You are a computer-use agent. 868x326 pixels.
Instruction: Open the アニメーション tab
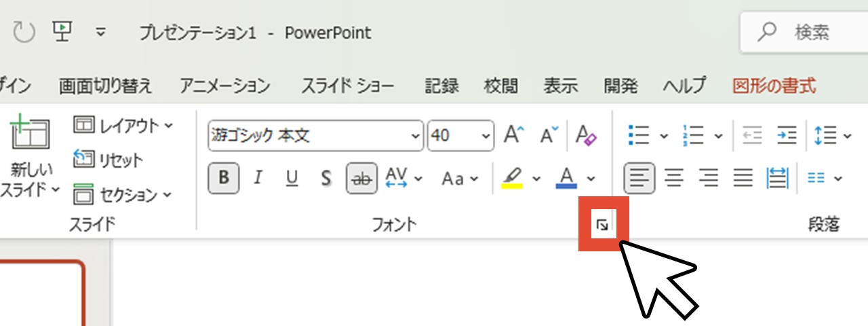[x=225, y=86]
